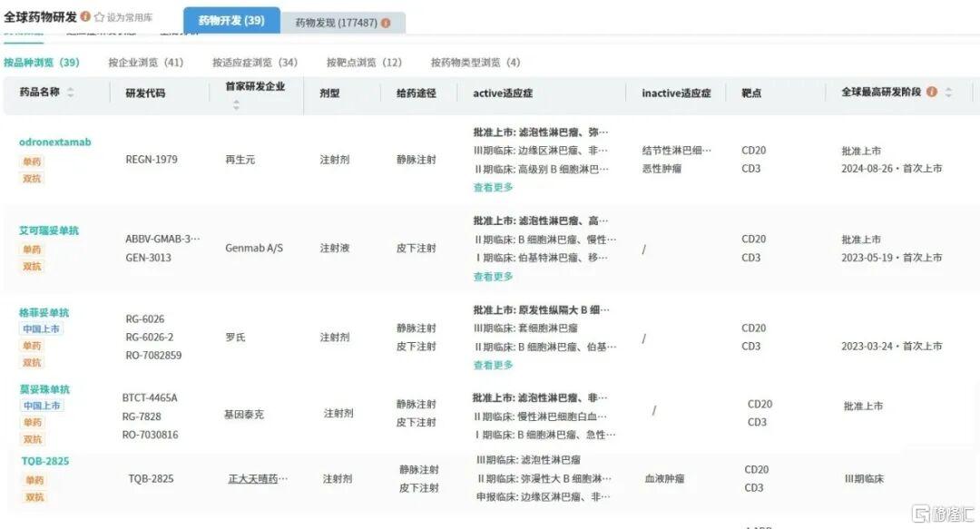The image size is (980, 529).
Task: Sort by 全球最高研发阶段 column arrows
Action: pos(948,93)
